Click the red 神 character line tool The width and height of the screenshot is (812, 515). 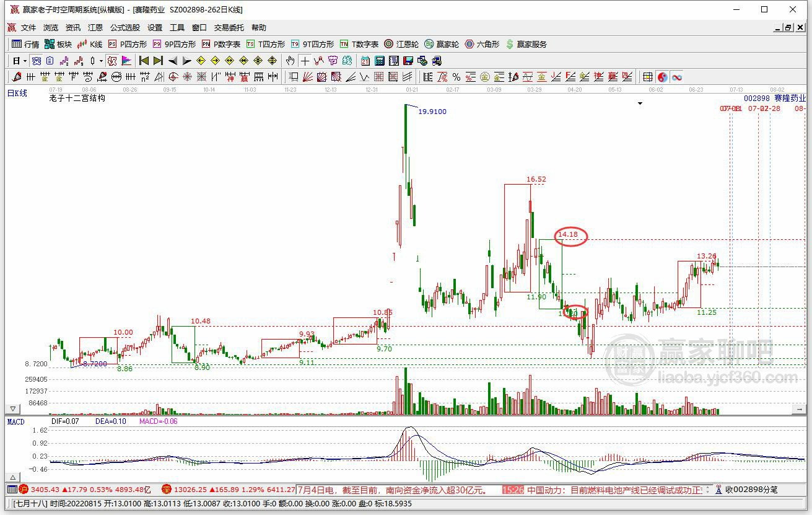230,77
